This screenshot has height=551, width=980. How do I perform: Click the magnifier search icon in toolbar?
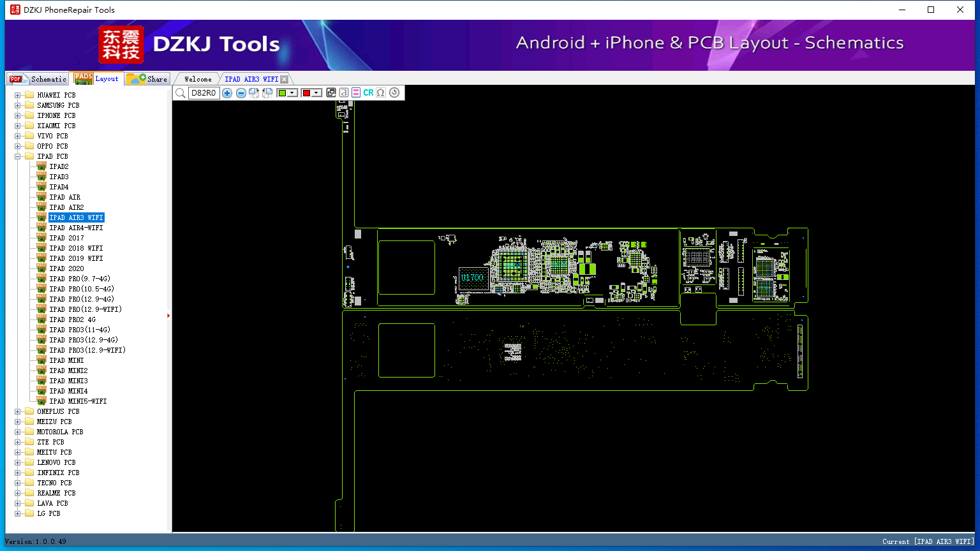coord(181,93)
